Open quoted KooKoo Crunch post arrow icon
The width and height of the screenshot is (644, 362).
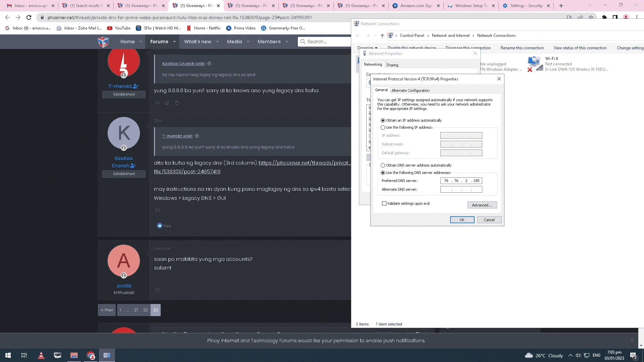(x=209, y=64)
